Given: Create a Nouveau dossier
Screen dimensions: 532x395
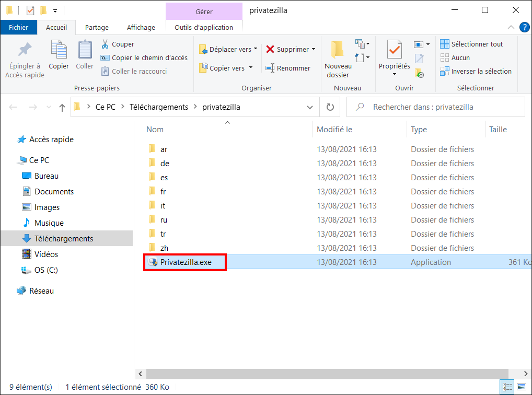Looking at the screenshot, I should [338, 60].
